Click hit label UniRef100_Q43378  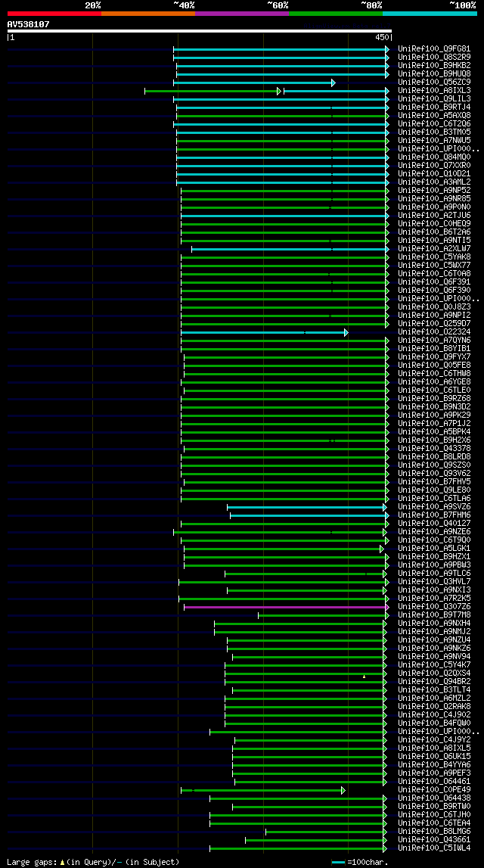(434, 449)
